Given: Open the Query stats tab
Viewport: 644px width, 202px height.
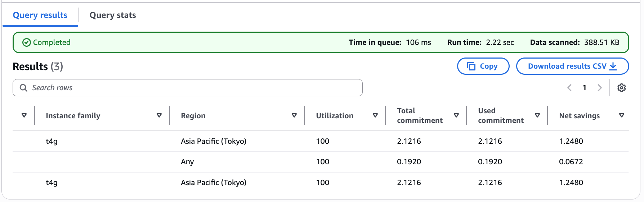Looking at the screenshot, I should click(113, 15).
